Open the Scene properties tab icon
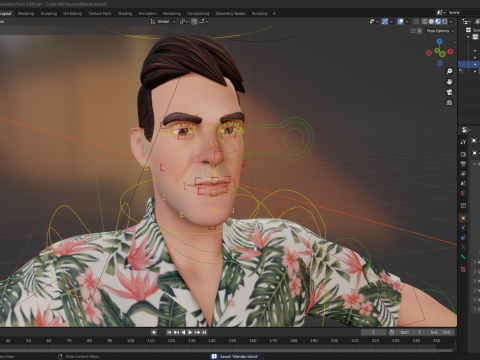The height and width of the screenshot is (360, 480). click(x=463, y=183)
